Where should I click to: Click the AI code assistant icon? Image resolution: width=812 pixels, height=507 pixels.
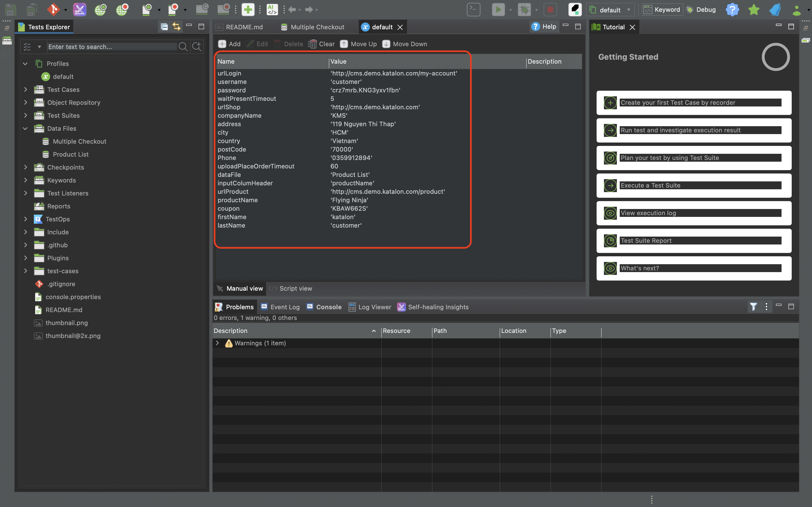tap(272, 9)
